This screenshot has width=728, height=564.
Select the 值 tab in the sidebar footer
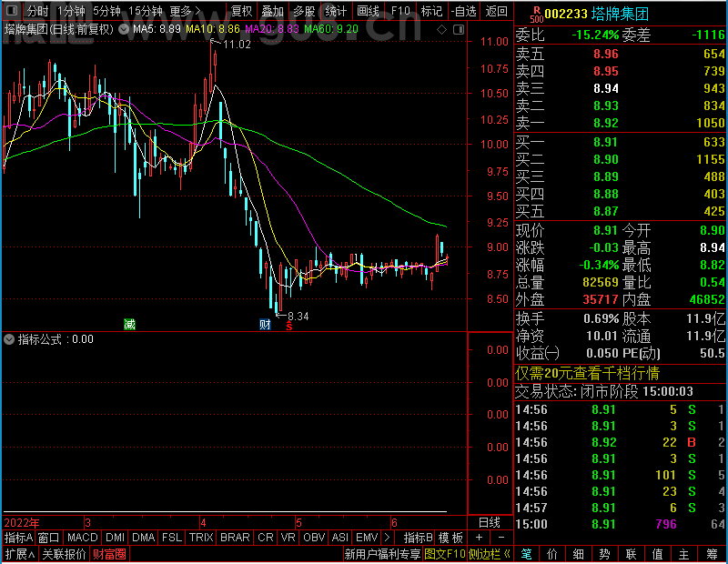[x=657, y=554]
